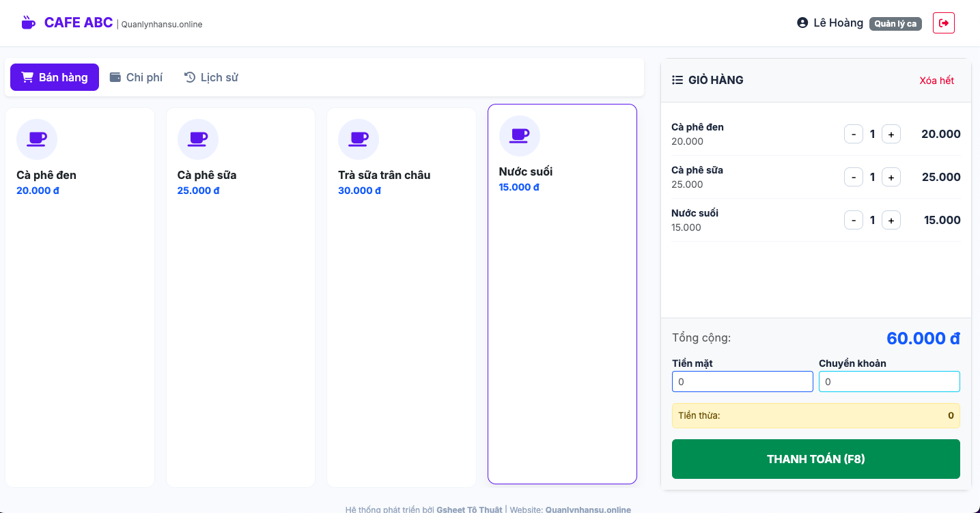Increase Cà phê đen quantity with plus button

pyautogui.click(x=891, y=134)
